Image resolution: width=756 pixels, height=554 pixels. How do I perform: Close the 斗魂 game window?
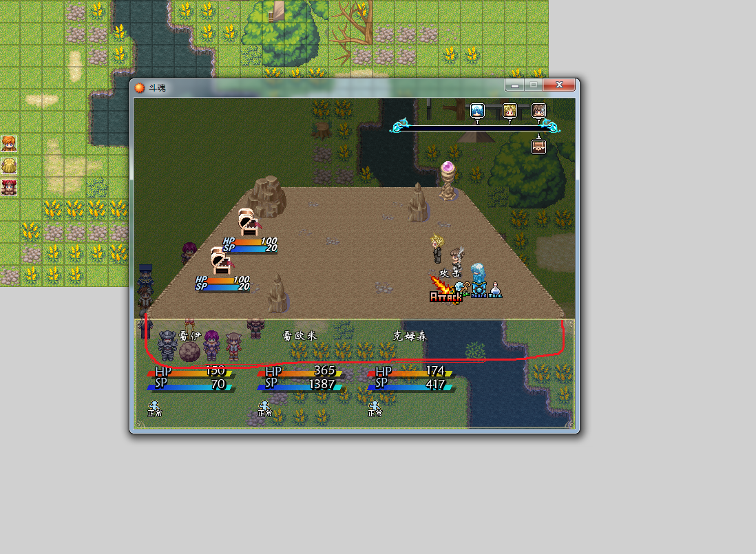[x=559, y=85]
